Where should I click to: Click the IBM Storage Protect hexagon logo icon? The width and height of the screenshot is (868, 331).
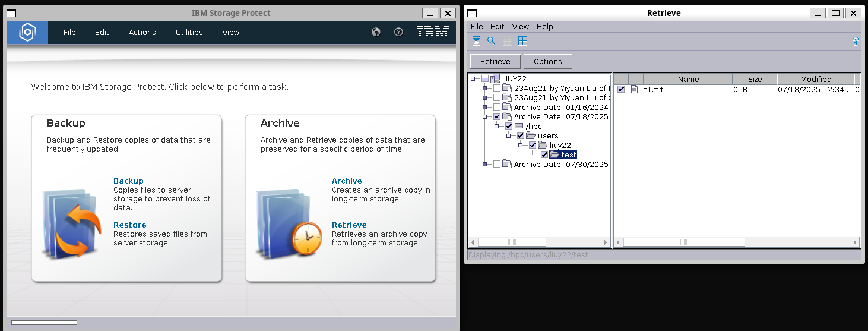tap(27, 33)
